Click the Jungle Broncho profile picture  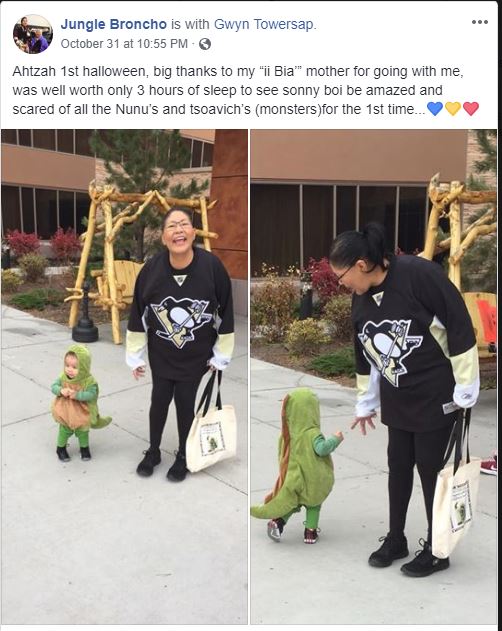[33, 34]
